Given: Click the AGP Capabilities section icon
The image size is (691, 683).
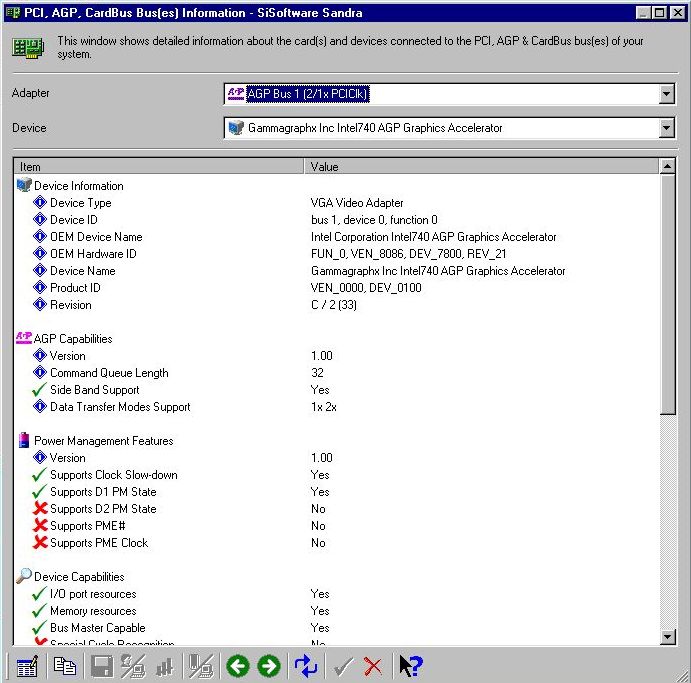Looking at the screenshot, I should [x=24, y=338].
